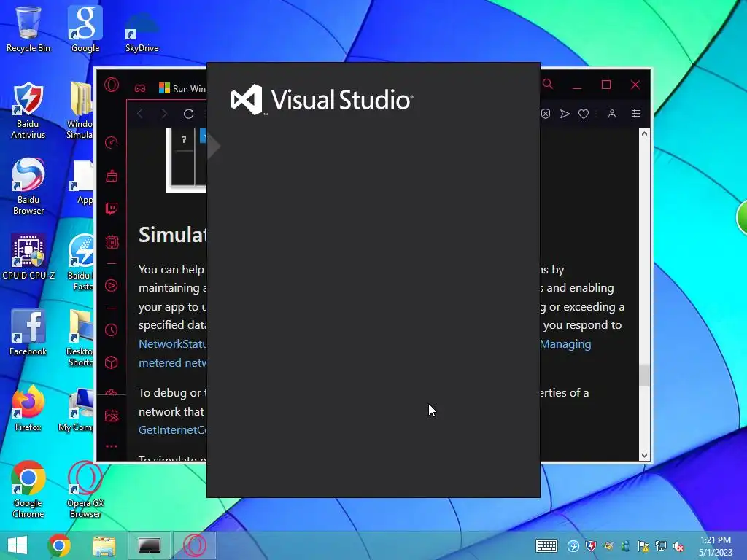Open GX Control speedometer icon in sidebar
The height and width of the screenshot is (560, 747).
[x=112, y=142]
